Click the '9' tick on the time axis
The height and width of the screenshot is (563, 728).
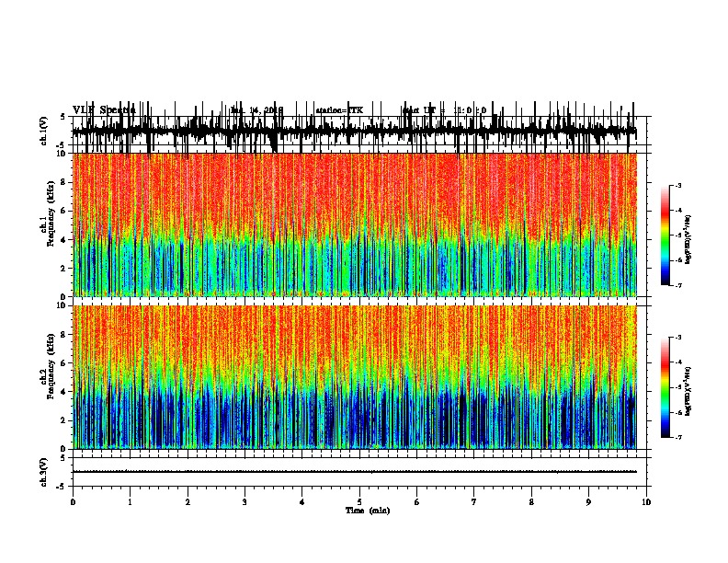click(x=588, y=502)
